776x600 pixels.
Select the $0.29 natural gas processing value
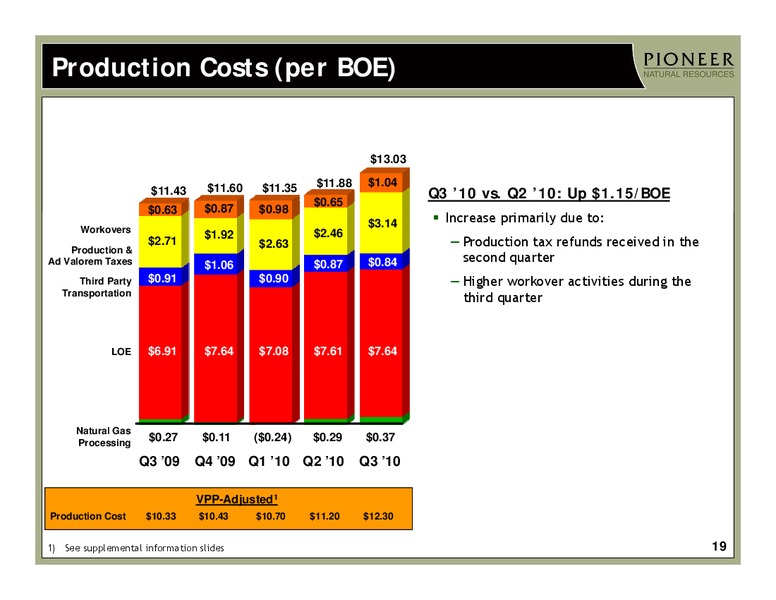328,437
